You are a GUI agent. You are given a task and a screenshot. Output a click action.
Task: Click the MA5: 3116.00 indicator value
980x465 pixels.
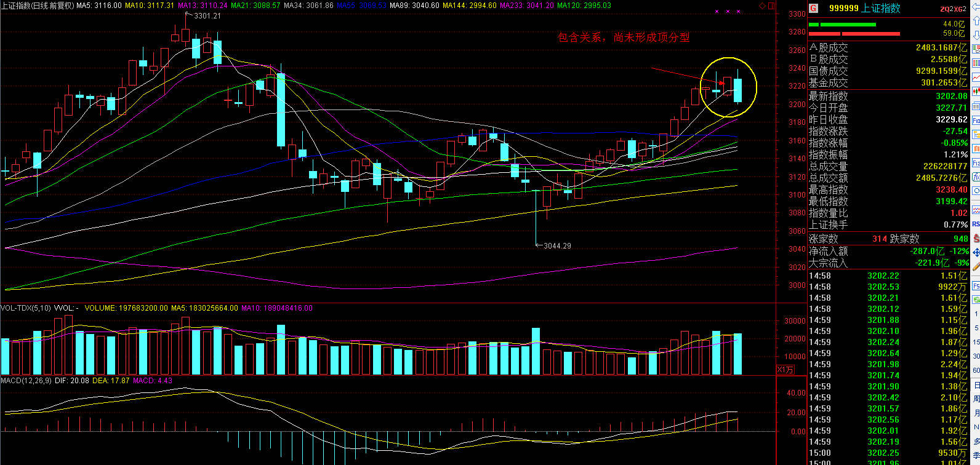(x=99, y=5)
